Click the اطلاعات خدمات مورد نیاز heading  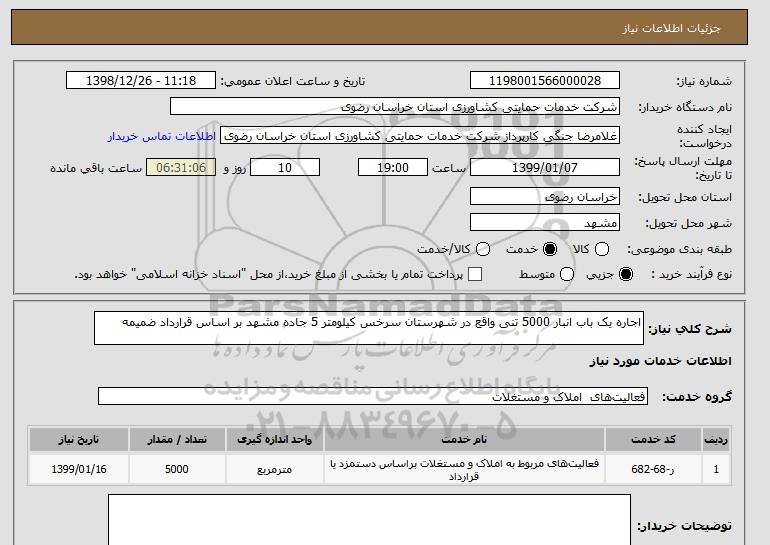coord(660,361)
